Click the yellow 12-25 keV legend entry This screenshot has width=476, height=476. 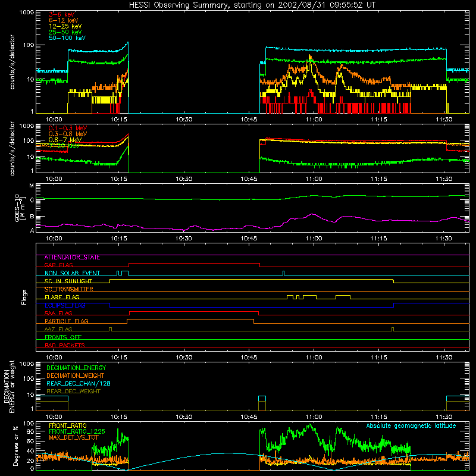tap(65, 26)
